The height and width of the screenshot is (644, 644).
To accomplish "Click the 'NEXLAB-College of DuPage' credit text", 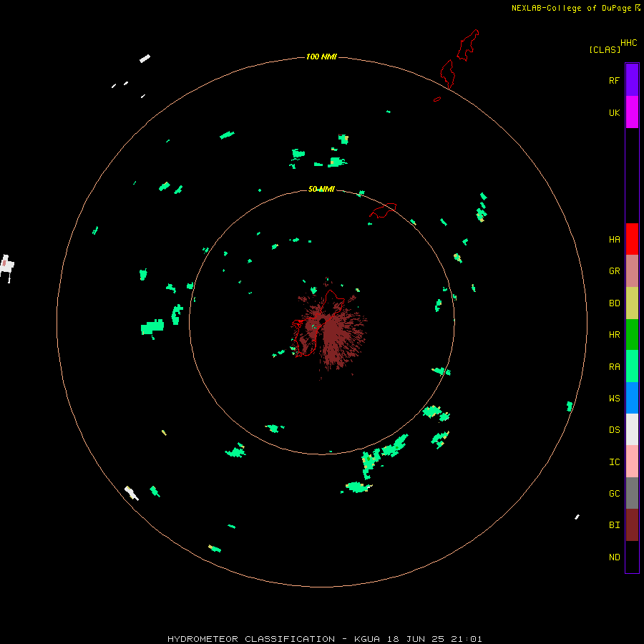I will (572, 8).
